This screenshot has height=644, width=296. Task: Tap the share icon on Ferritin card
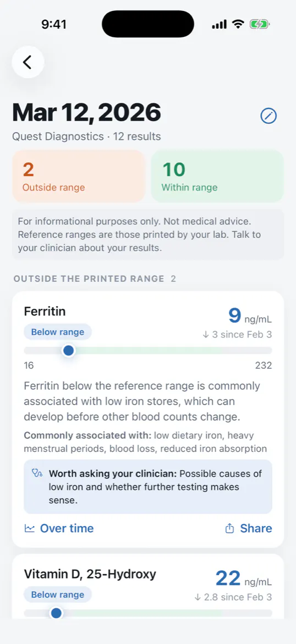pos(229,528)
